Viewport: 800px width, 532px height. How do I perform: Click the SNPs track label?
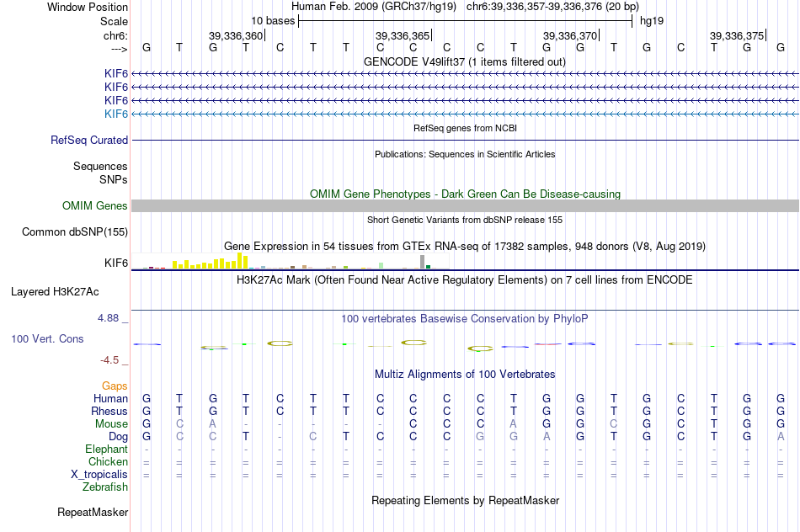(x=114, y=179)
